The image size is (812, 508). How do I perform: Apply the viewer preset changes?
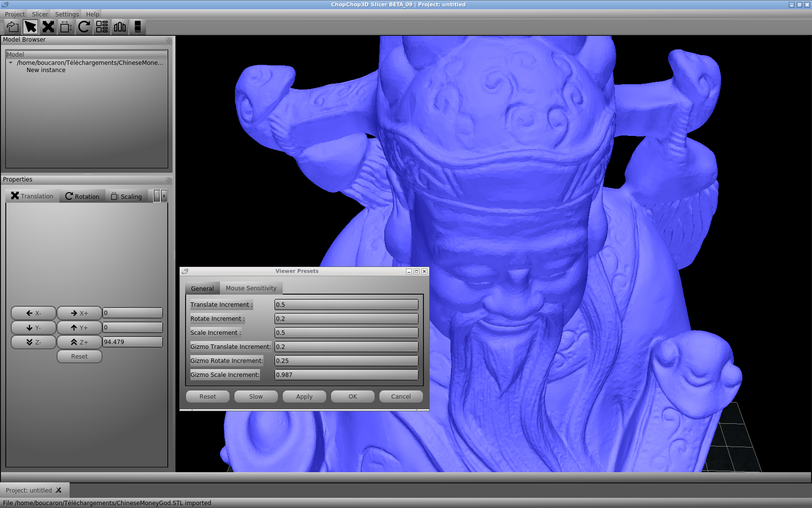[304, 397]
